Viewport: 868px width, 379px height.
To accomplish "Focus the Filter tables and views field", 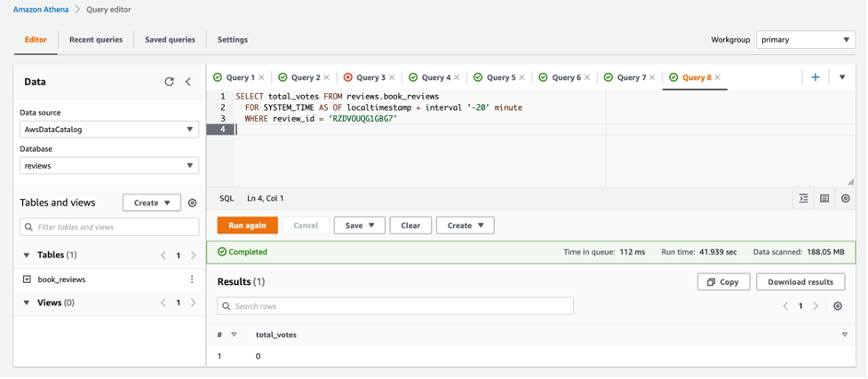I will (x=109, y=227).
